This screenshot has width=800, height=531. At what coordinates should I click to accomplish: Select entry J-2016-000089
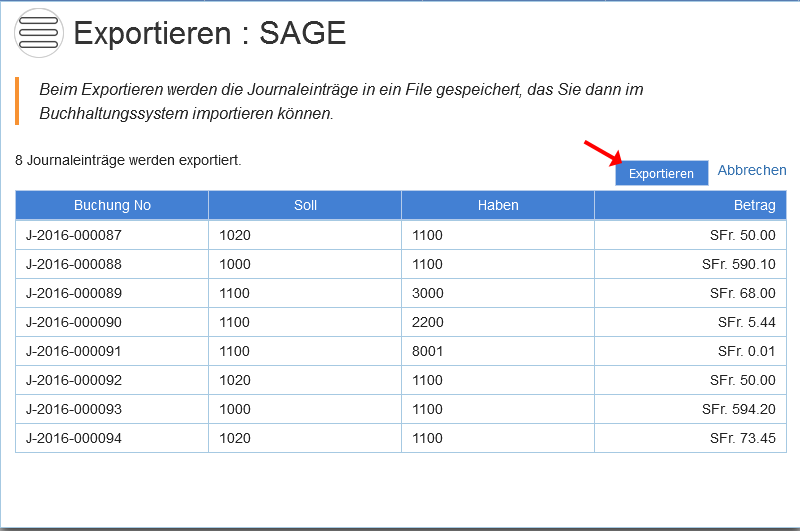pyautogui.click(x=74, y=293)
